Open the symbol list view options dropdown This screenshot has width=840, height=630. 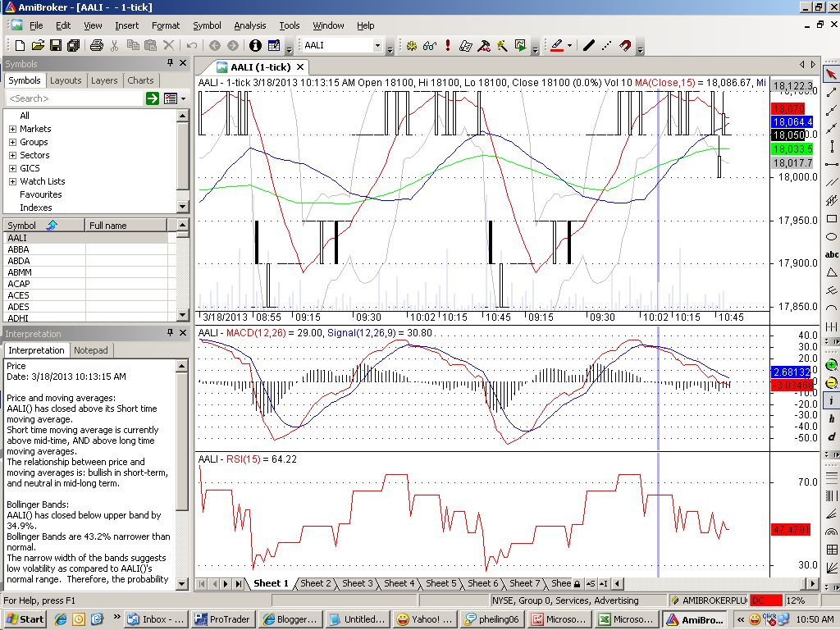pos(183,98)
